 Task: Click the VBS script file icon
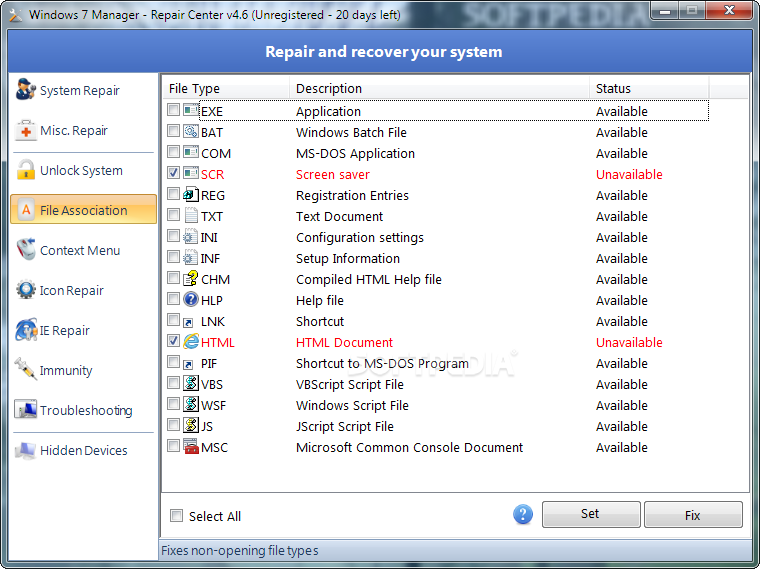pyautogui.click(x=191, y=383)
